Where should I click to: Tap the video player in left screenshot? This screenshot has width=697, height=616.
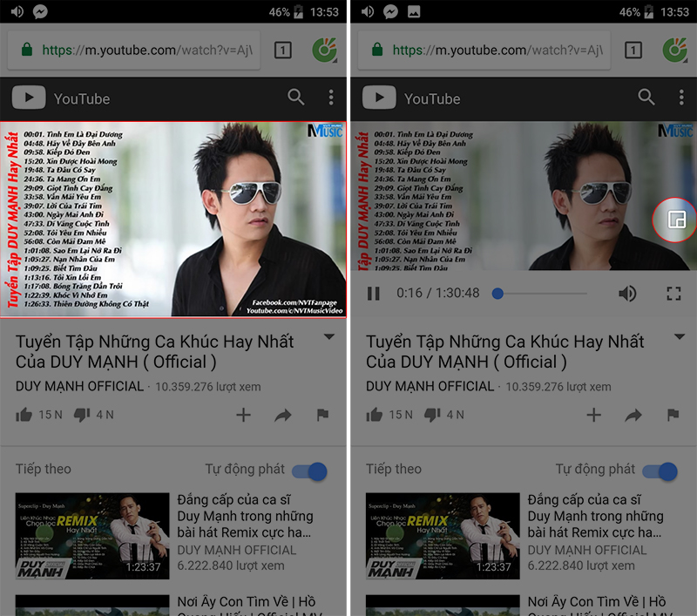click(173, 219)
